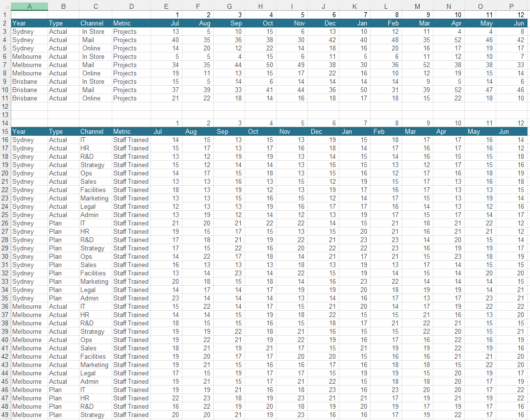Screen dimensions: 530x420
Task: Click the R&D cell in row 18
Action: coord(96,156)
